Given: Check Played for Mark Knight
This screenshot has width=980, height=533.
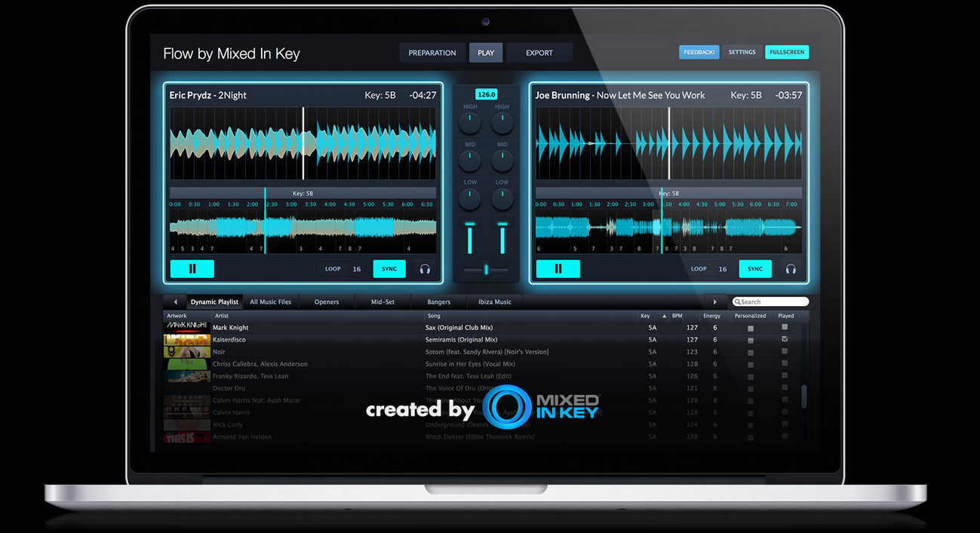Looking at the screenshot, I should point(785,327).
